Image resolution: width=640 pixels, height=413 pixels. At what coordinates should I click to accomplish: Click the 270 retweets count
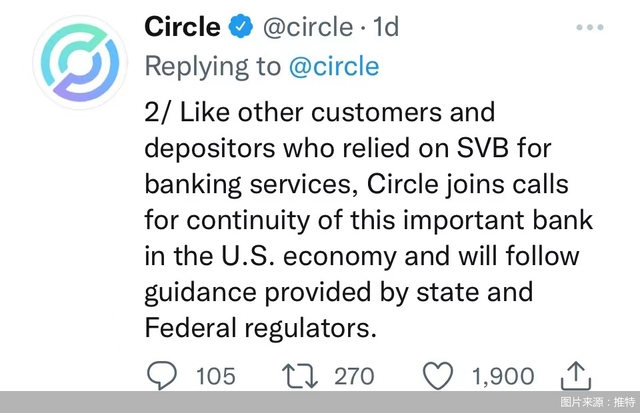click(x=353, y=376)
